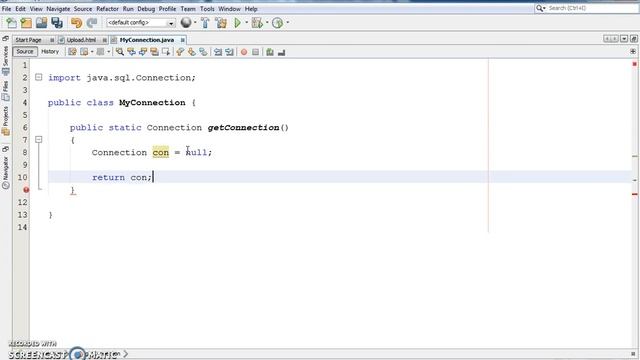Screen dimensions: 640x360
Task: Click the Clean and Build icon
Action: point(221,23)
